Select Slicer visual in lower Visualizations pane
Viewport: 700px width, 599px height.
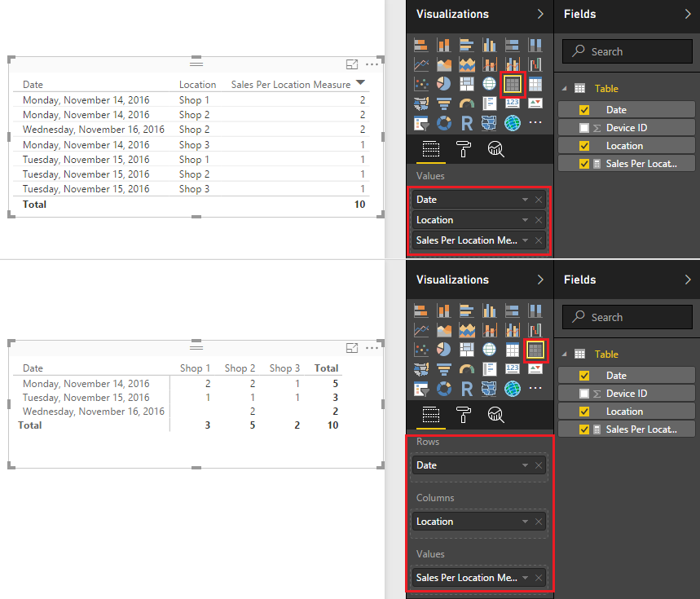421,388
